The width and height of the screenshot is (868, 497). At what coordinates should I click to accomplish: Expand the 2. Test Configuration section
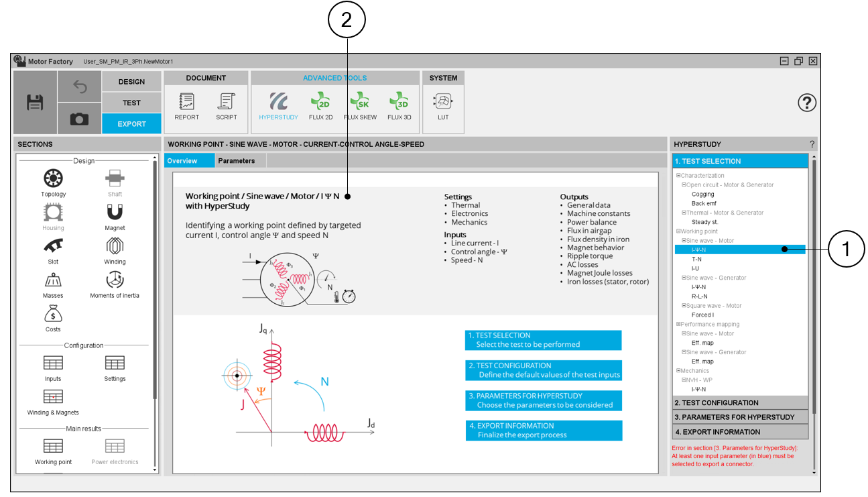[x=740, y=402]
